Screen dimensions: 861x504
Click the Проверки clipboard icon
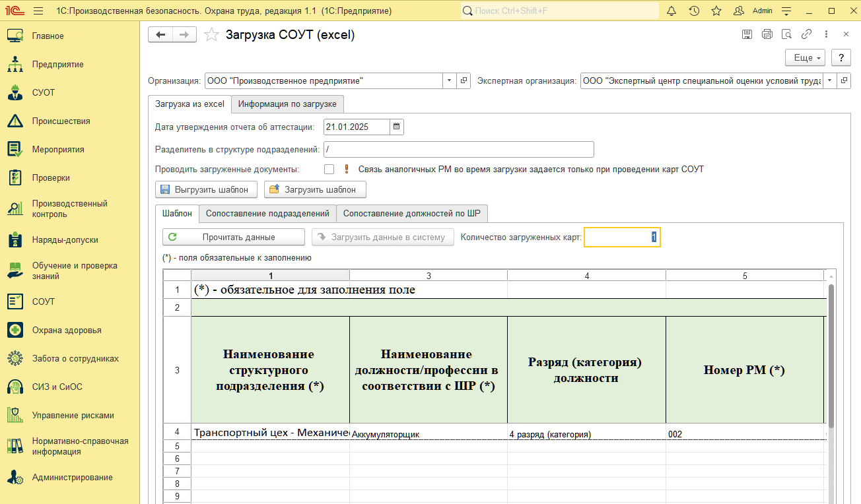(15, 177)
